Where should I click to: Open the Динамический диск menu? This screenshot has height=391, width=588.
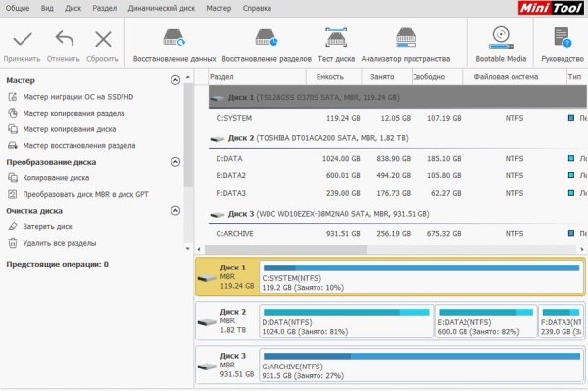pyautogui.click(x=162, y=8)
